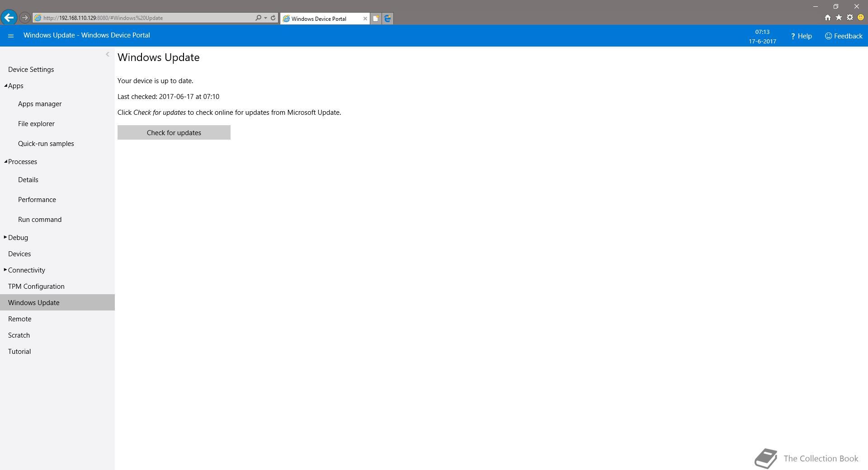Open File explorer in sidebar
Screen dimensions: 868x470
point(36,124)
